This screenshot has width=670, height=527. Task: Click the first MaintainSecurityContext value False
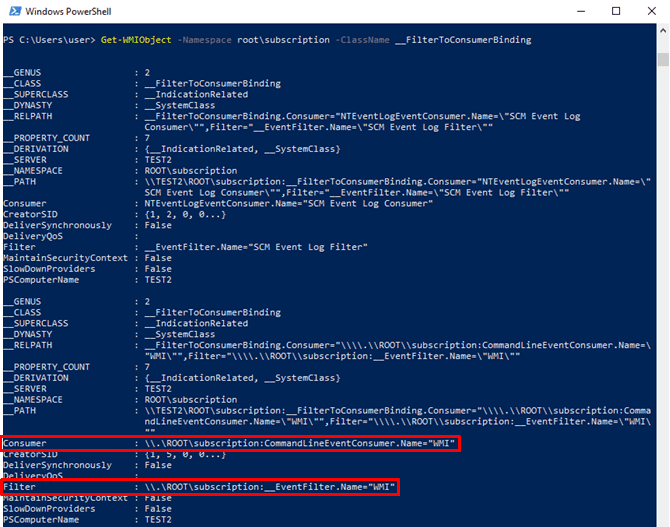click(x=158, y=258)
